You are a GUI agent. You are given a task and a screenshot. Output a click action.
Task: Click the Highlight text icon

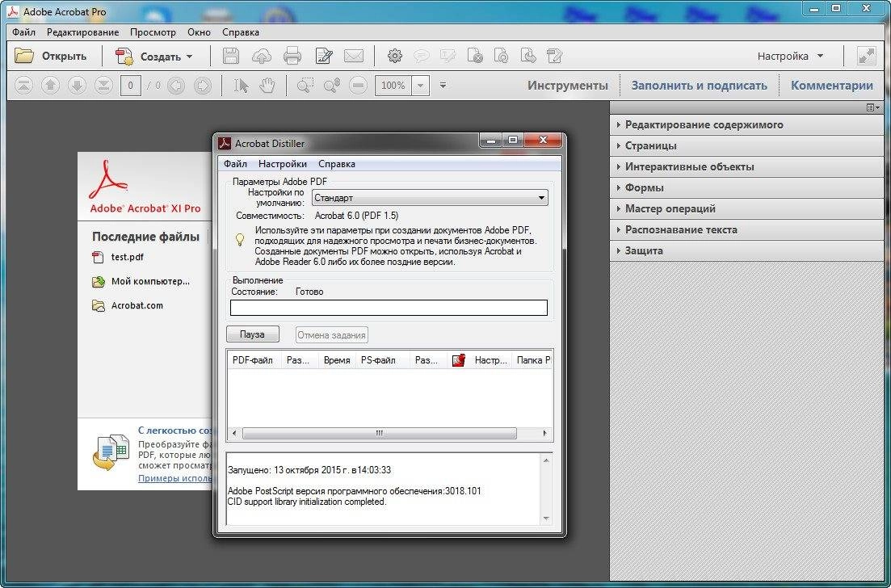(448, 56)
